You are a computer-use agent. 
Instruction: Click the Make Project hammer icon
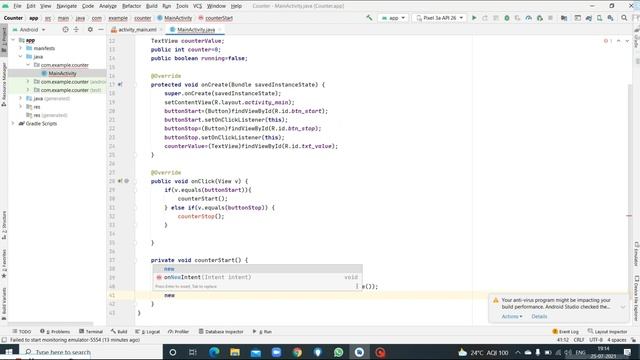click(x=369, y=18)
